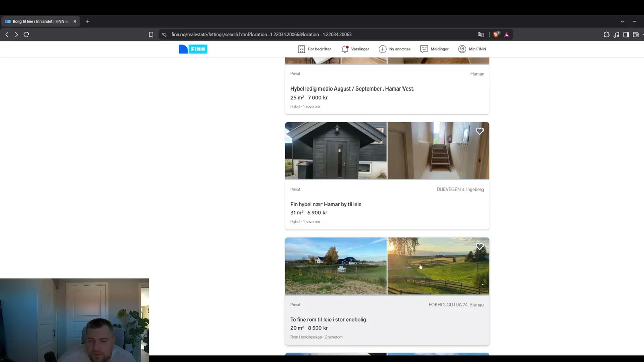This screenshot has height=362, width=644.
Task: Open the media control music-note icon
Action: [616, 34]
